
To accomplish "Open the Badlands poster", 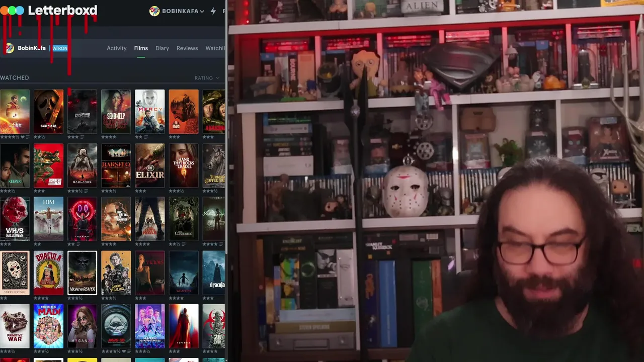I will [83, 166].
